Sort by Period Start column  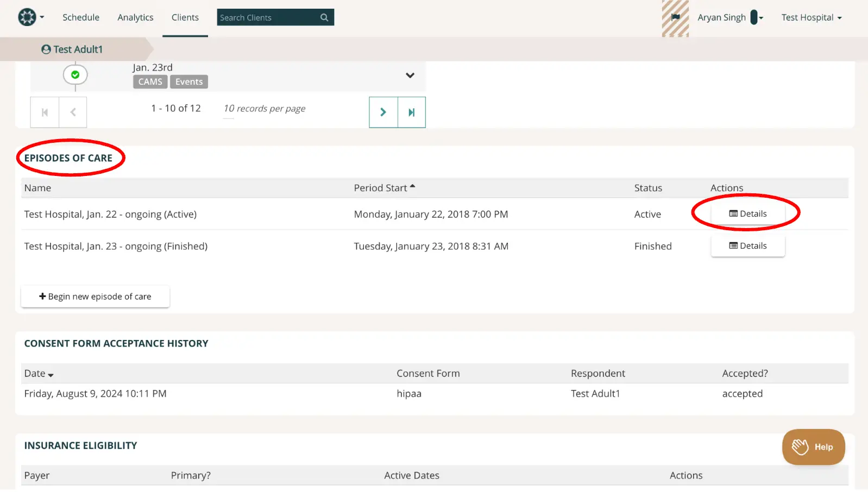click(385, 188)
